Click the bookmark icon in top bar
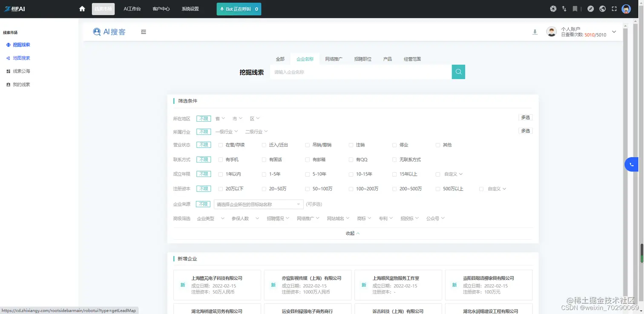Screen dimensions: 644x314 (575, 9)
